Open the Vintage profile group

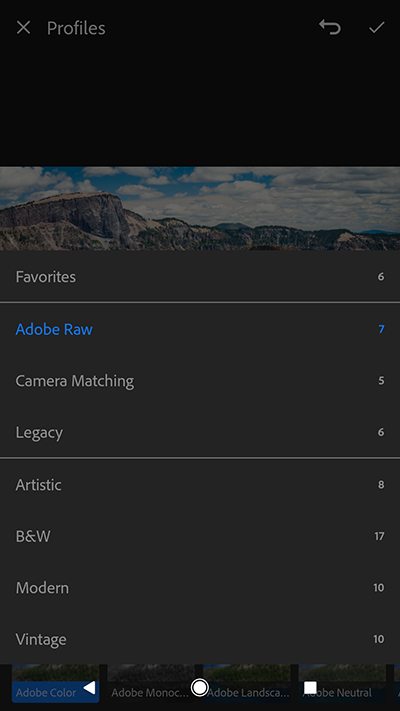click(200, 639)
